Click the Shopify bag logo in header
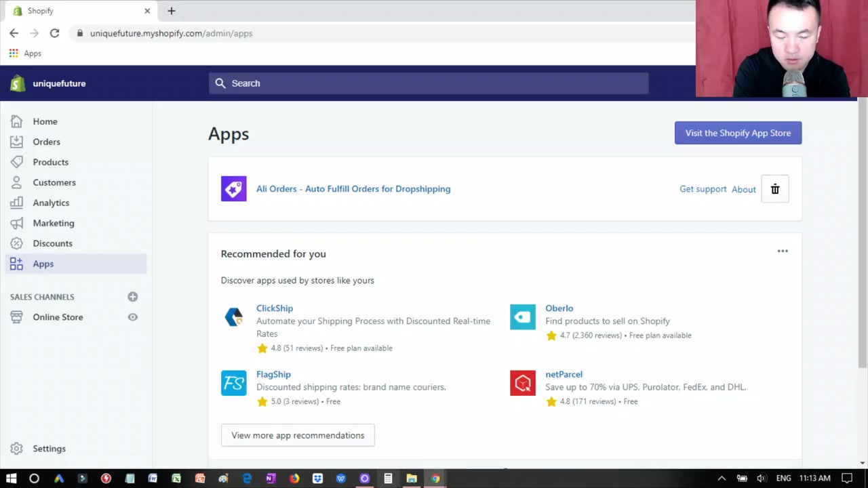The width and height of the screenshot is (868, 488). pos(18,83)
